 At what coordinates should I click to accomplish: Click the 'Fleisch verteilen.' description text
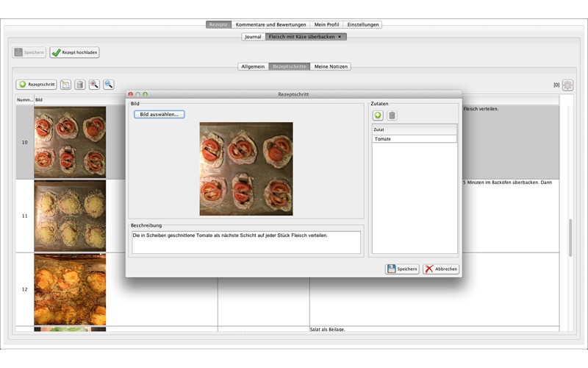[481, 109]
